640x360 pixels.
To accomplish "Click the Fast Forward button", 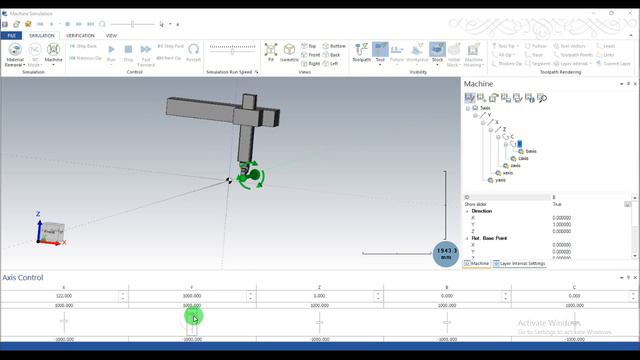I will 146,50.
